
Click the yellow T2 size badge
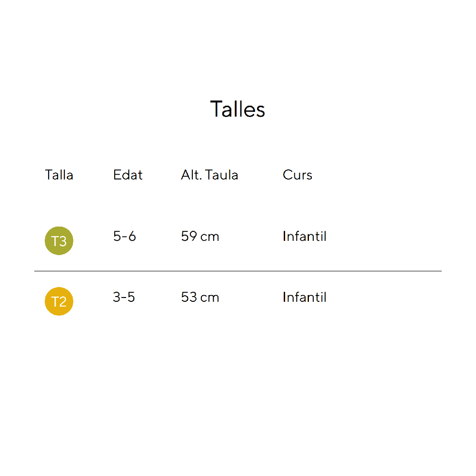pyautogui.click(x=59, y=301)
